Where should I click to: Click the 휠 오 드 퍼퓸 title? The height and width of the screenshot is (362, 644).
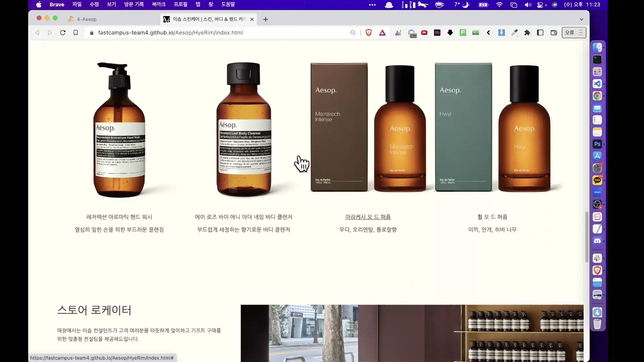pyautogui.click(x=492, y=217)
